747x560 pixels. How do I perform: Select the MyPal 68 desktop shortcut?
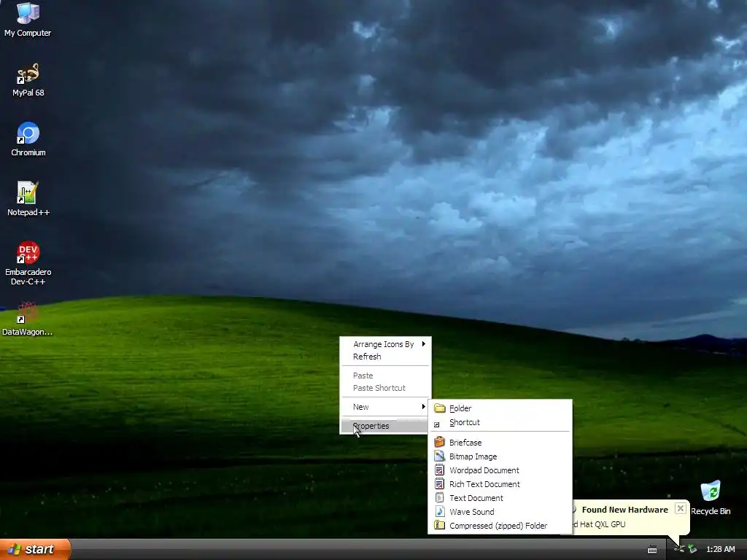pyautogui.click(x=28, y=80)
